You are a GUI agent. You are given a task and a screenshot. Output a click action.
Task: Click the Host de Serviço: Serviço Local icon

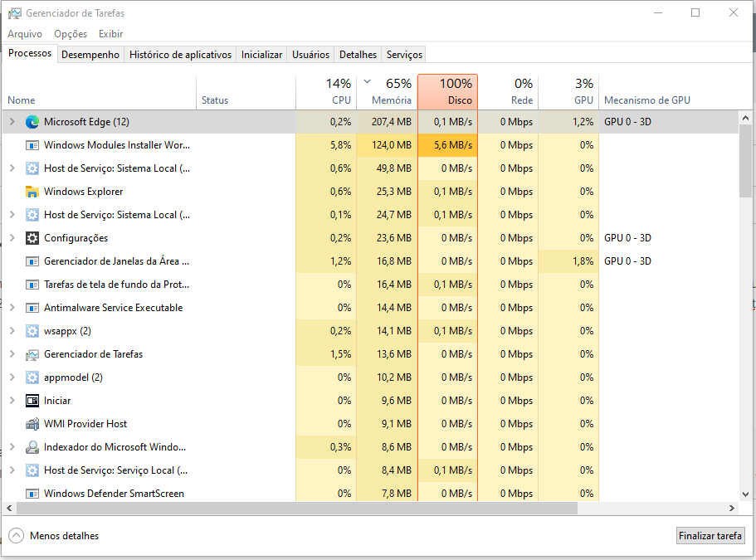click(32, 470)
